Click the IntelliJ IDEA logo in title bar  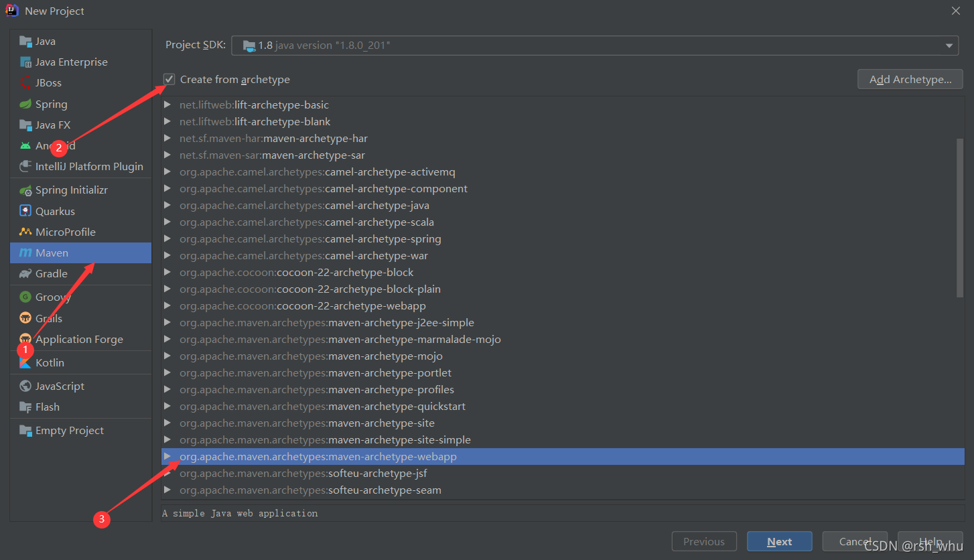[x=12, y=11]
